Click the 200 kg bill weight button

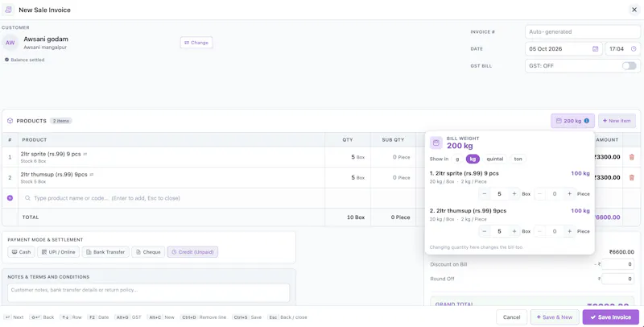tap(572, 121)
